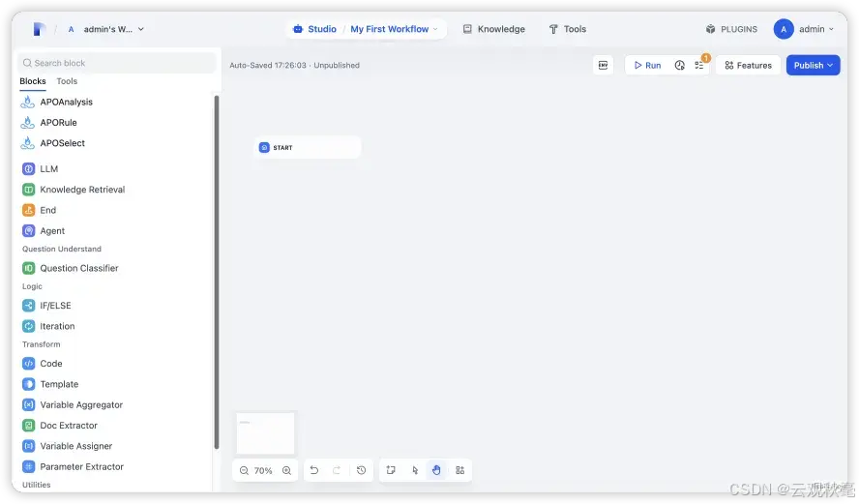Open the run history clock icon
The width and height of the screenshot is (859, 504).
(x=679, y=65)
